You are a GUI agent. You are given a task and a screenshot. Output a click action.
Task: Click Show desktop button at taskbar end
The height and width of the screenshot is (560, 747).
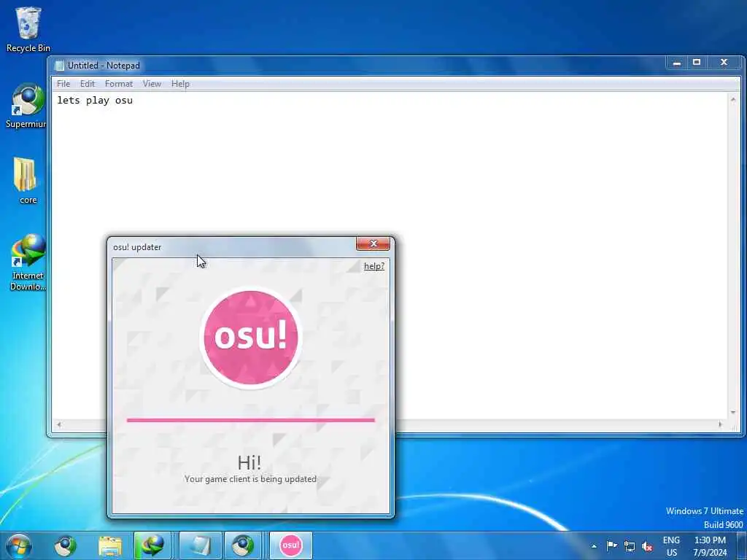click(742, 545)
